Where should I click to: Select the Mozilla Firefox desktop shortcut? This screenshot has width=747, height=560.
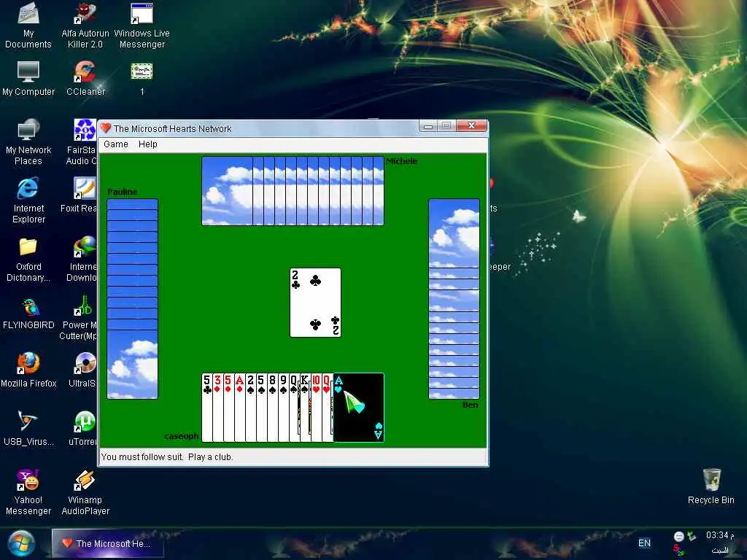point(28,370)
